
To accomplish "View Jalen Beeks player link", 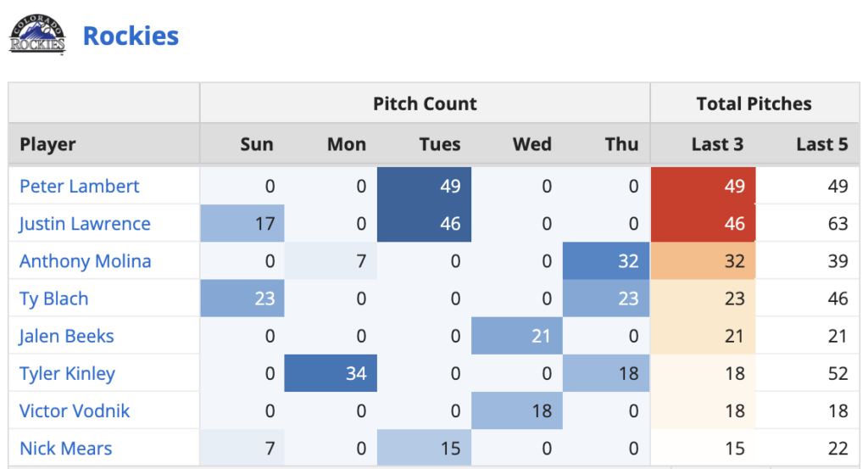I will [67, 336].
